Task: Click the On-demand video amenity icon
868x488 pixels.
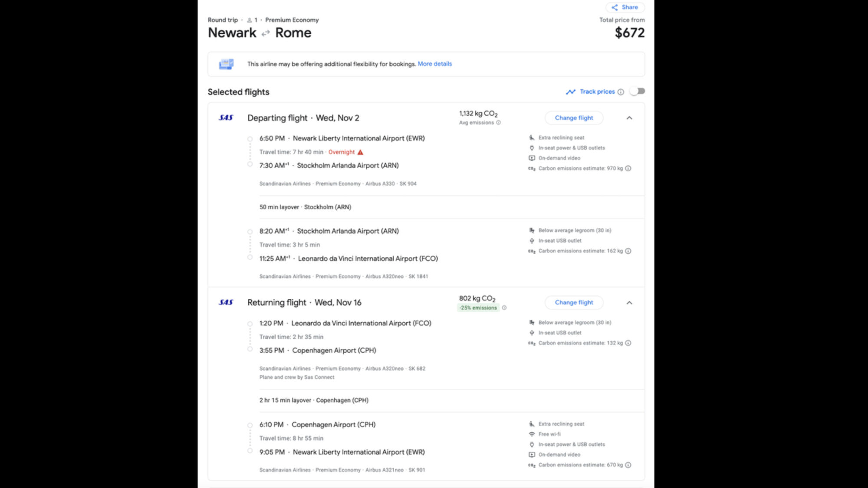Action: pos(531,158)
